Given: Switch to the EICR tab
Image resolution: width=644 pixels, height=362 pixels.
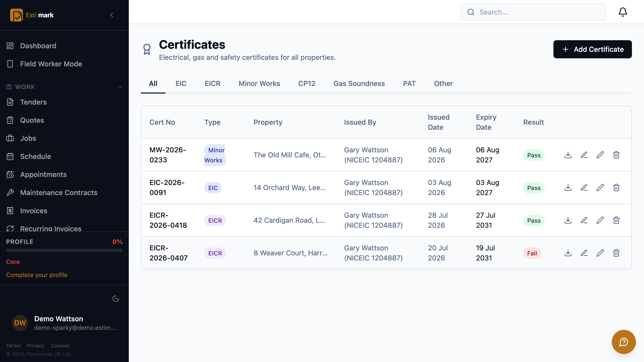Looking at the screenshot, I should click(213, 83).
